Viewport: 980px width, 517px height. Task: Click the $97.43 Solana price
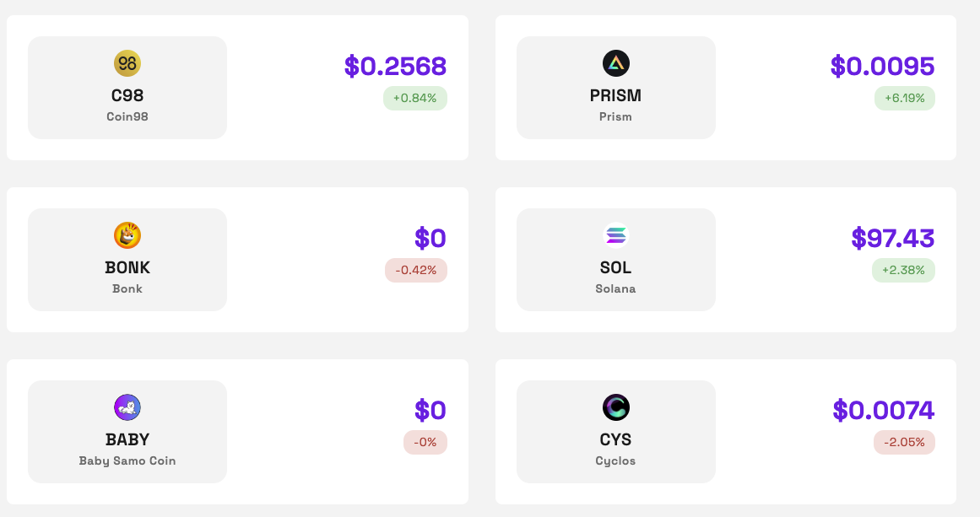pos(892,238)
